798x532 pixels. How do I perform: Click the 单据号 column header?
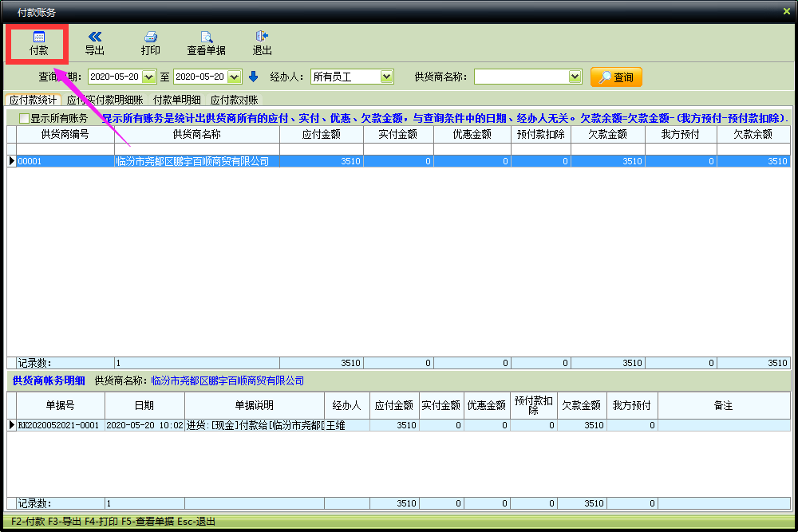pyautogui.click(x=61, y=405)
